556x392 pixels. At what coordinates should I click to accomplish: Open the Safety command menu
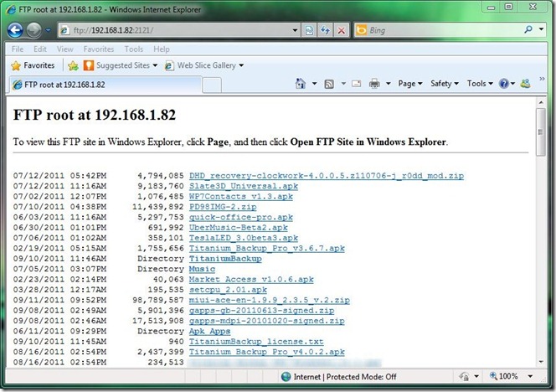click(x=445, y=84)
